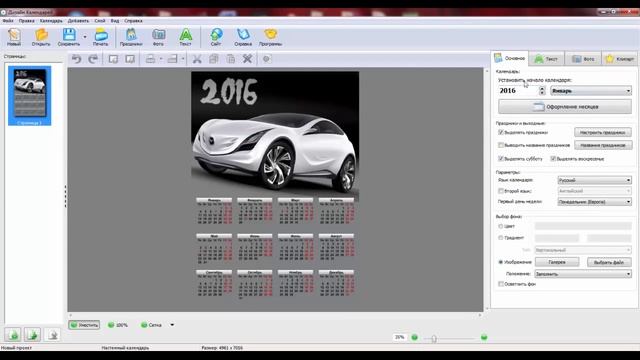Click the second layer-order icon beside it
Image resolution: width=640 pixels, height=360 pixels.
130,59
